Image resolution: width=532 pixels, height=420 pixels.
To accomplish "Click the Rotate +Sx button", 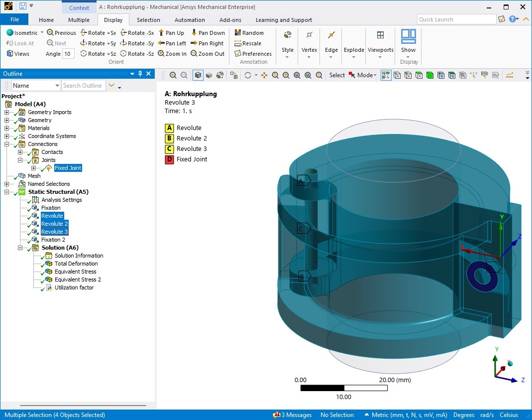I will (x=98, y=33).
